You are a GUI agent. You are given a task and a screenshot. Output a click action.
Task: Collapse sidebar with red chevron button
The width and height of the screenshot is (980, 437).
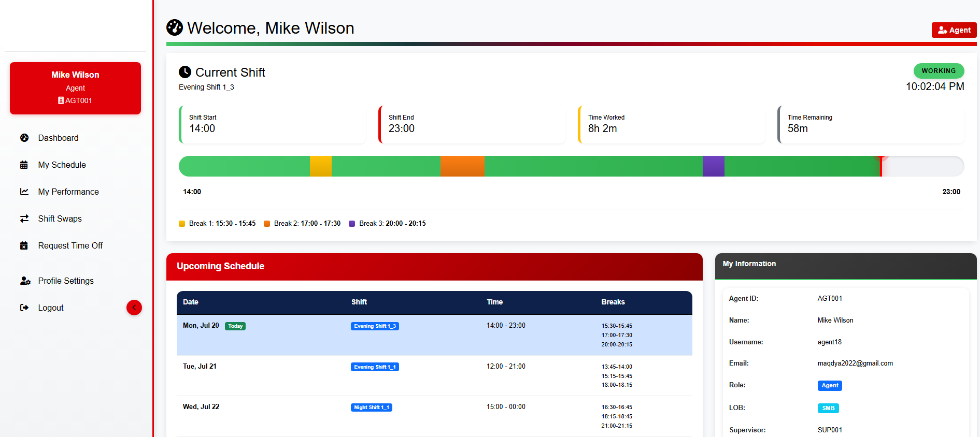pos(134,308)
